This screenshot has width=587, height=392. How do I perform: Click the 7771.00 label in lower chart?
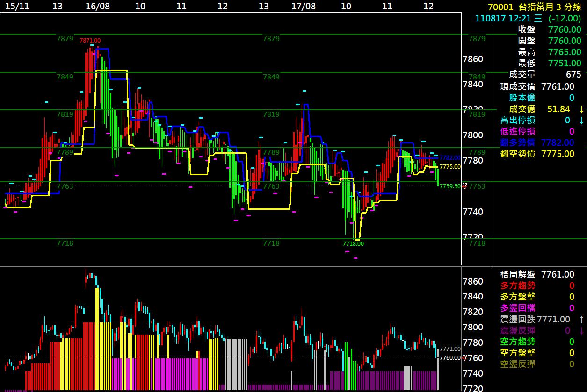[450, 349]
